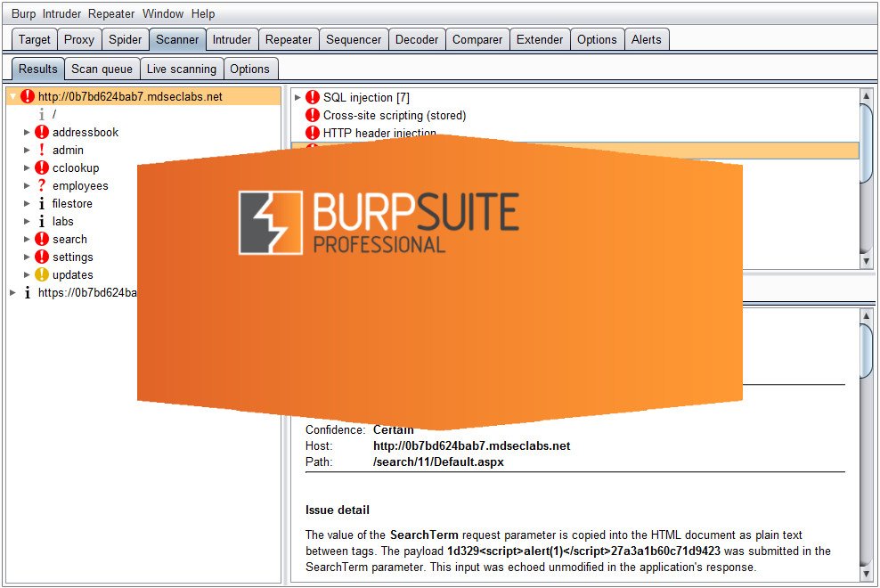Switch to the Sequencer tab
880x588 pixels.
(x=353, y=39)
